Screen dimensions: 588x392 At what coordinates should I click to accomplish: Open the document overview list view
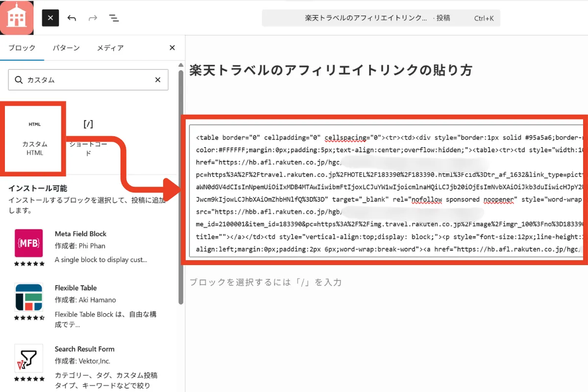[x=114, y=19]
